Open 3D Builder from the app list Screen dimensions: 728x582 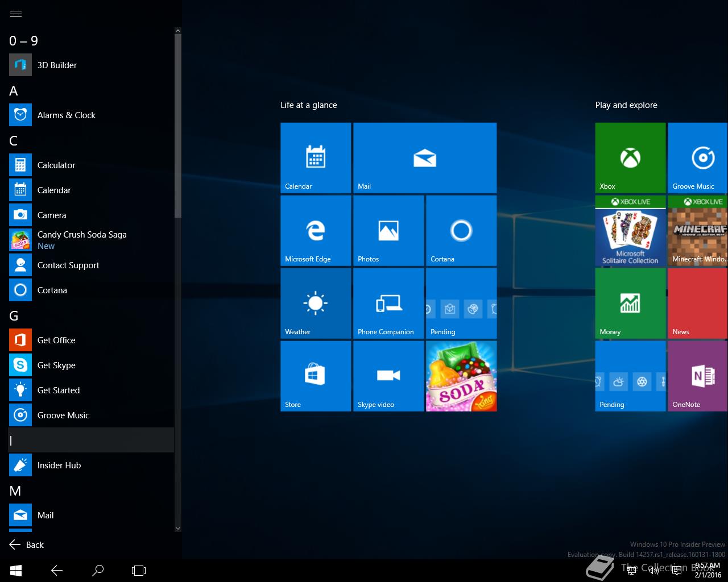pos(91,65)
